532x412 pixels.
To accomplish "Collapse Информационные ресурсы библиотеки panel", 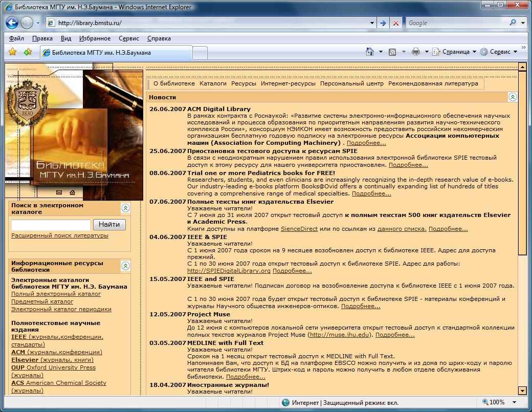I will point(125,266).
